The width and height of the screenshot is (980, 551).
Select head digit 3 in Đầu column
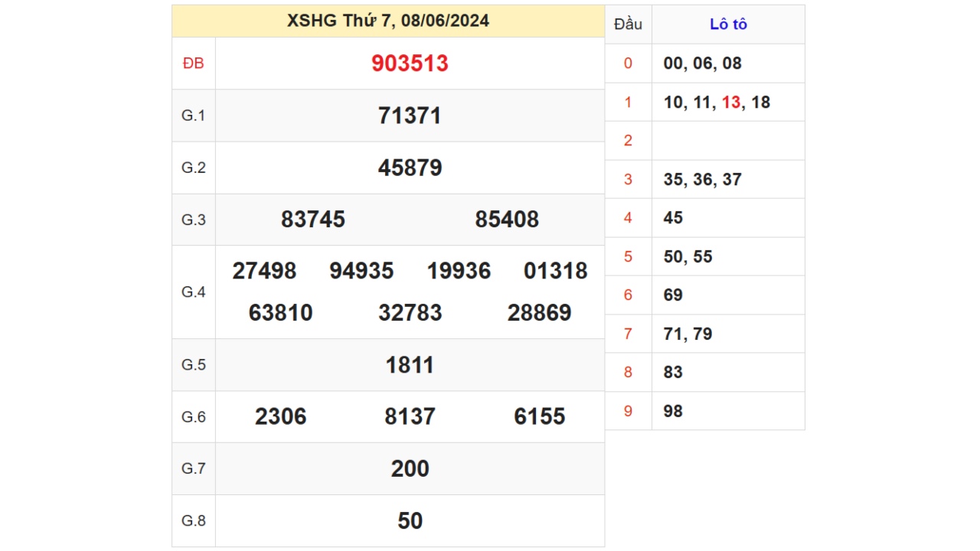(x=629, y=180)
